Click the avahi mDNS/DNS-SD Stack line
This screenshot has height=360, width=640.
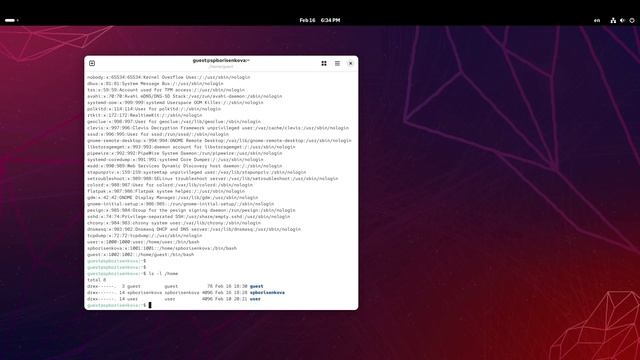tap(184, 96)
